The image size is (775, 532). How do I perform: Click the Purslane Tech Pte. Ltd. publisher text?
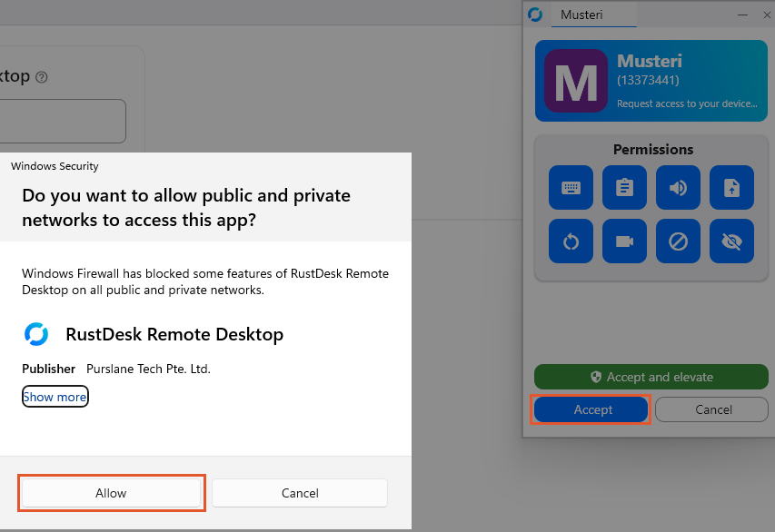148,369
